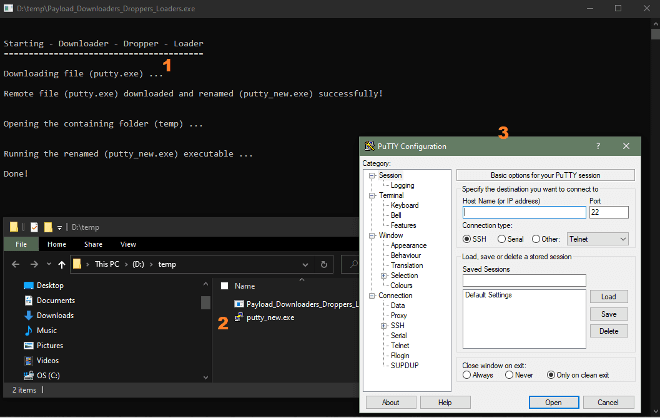Collapse the Session tree node
660x418 pixels.
(372, 176)
